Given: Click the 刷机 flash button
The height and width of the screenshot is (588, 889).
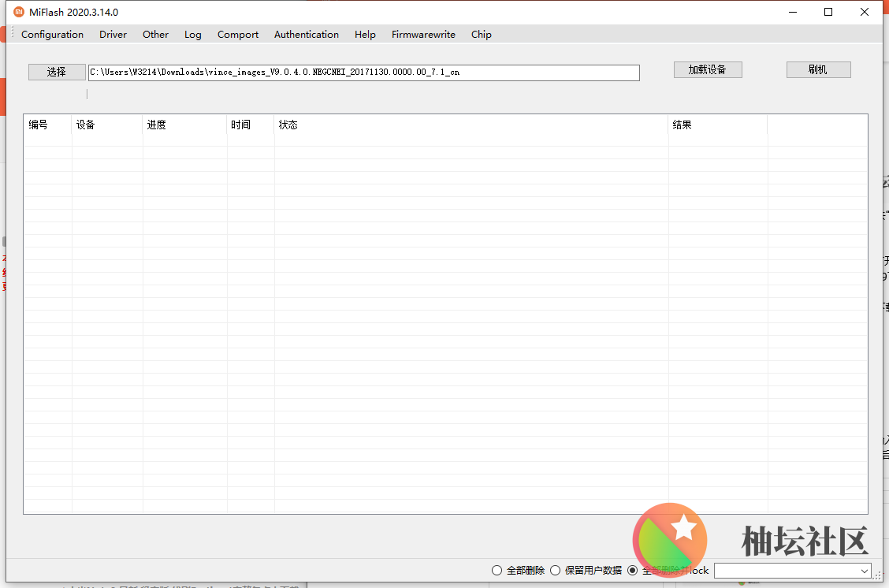Looking at the screenshot, I should [x=818, y=69].
